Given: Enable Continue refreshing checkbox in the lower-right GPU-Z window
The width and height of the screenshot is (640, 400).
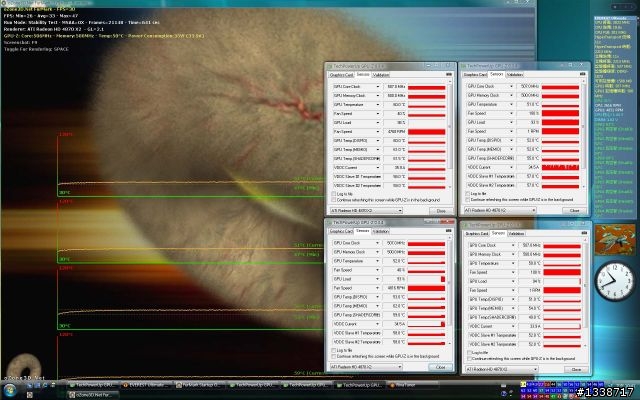Looking at the screenshot, I should point(469,358).
